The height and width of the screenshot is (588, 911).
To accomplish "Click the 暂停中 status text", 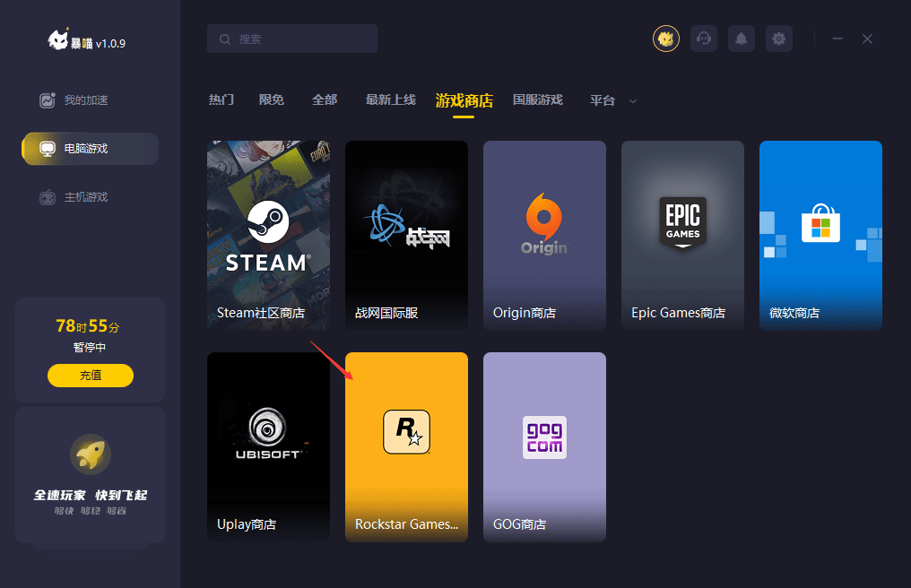I will pos(90,348).
